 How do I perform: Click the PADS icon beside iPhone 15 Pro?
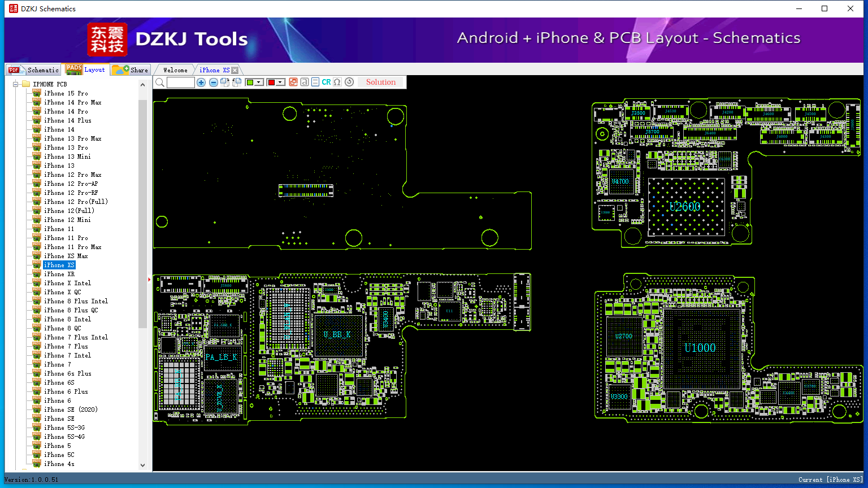coord(37,93)
